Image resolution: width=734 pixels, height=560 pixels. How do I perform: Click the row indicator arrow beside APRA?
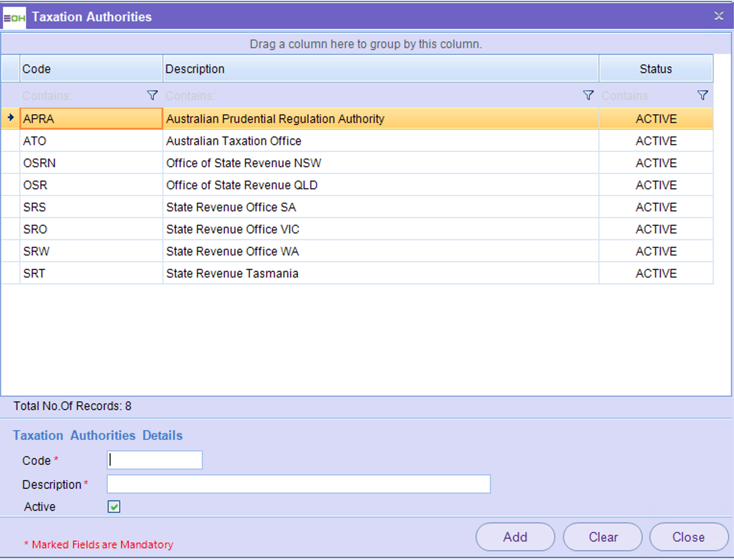pyautogui.click(x=11, y=118)
